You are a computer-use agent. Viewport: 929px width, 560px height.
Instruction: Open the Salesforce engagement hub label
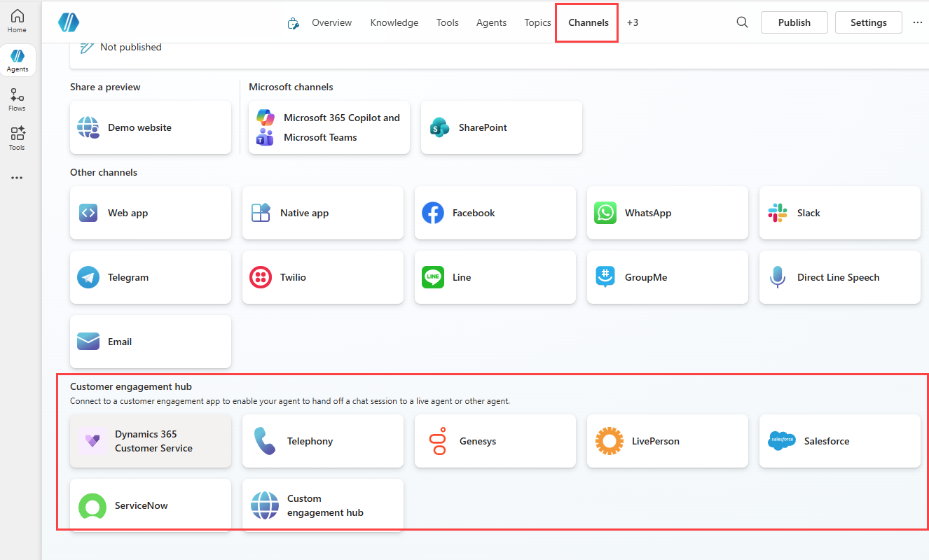(827, 441)
